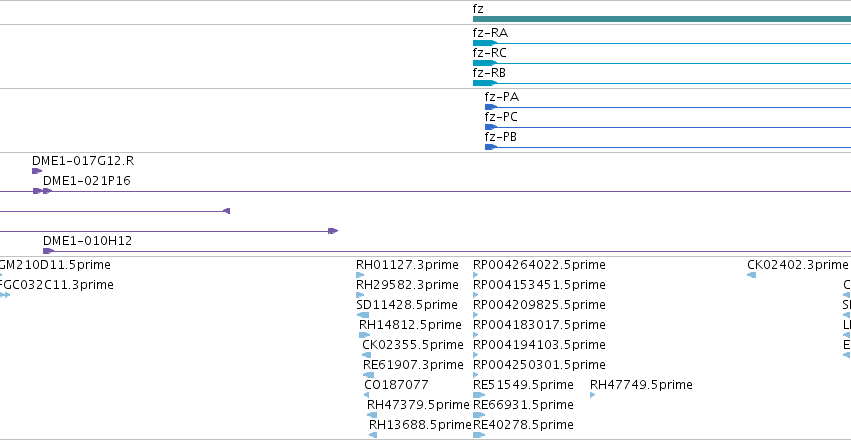Select the DME1-021P16 feature label
851x440 pixels.
[87, 181]
